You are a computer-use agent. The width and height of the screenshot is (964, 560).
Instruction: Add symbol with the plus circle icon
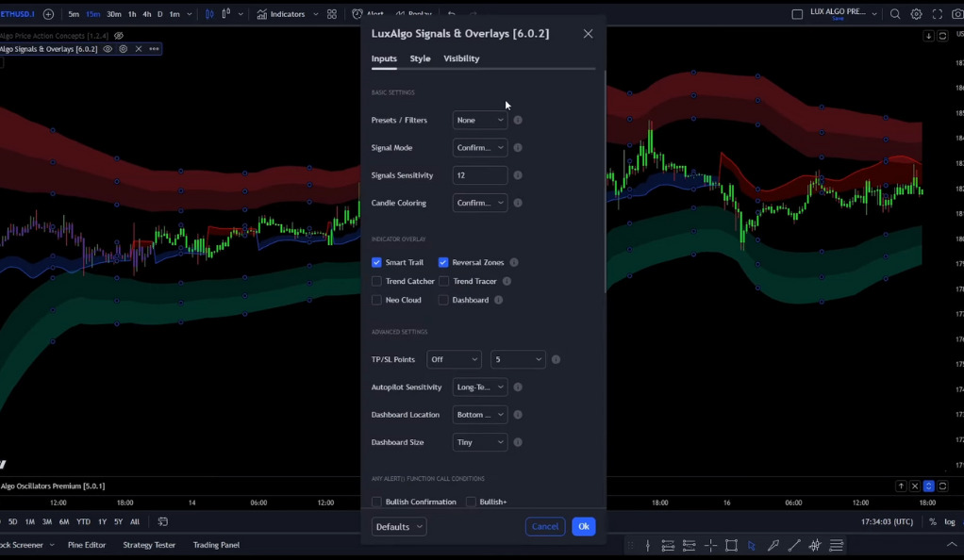click(x=48, y=13)
